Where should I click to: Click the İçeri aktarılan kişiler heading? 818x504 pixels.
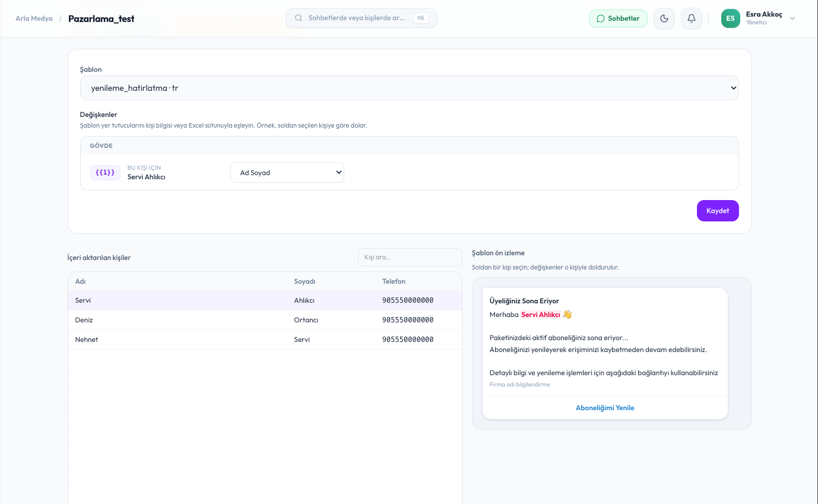click(x=99, y=258)
